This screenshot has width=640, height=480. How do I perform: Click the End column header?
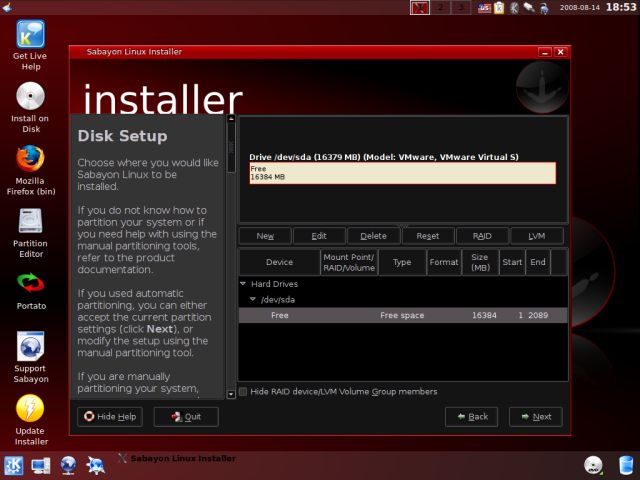point(538,262)
